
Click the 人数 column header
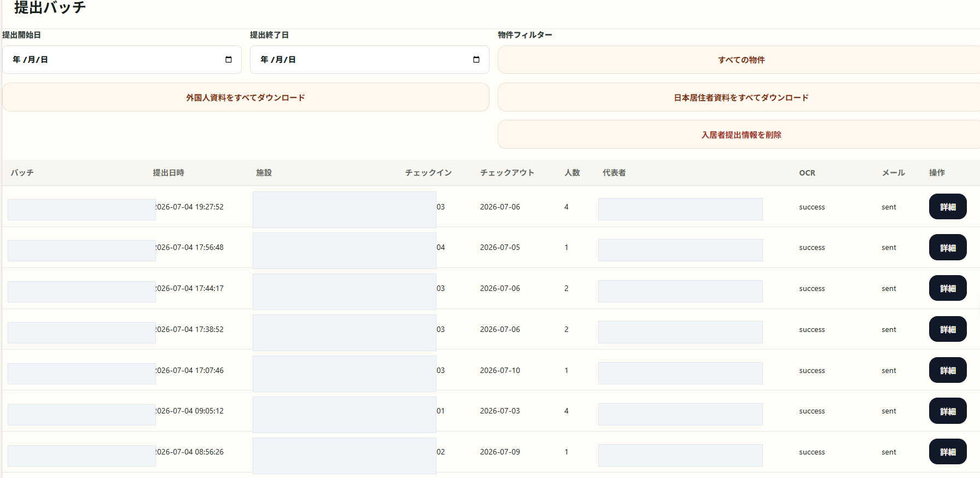coord(572,173)
